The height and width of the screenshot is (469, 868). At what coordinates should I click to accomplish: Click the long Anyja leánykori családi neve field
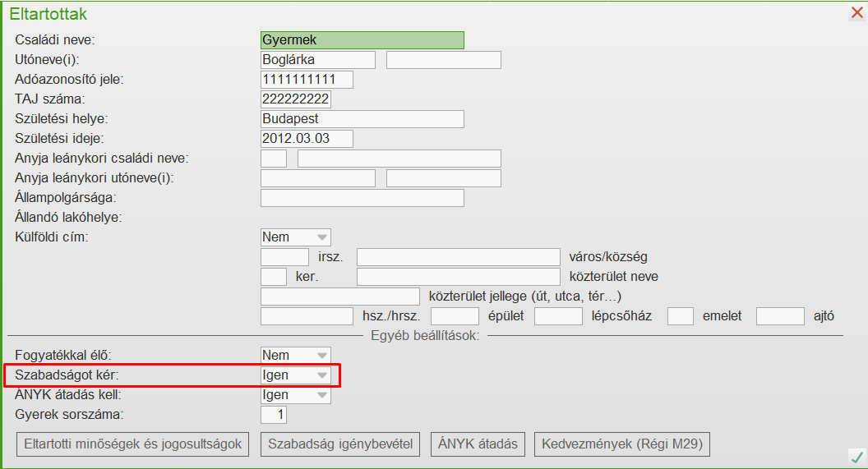pos(399,159)
